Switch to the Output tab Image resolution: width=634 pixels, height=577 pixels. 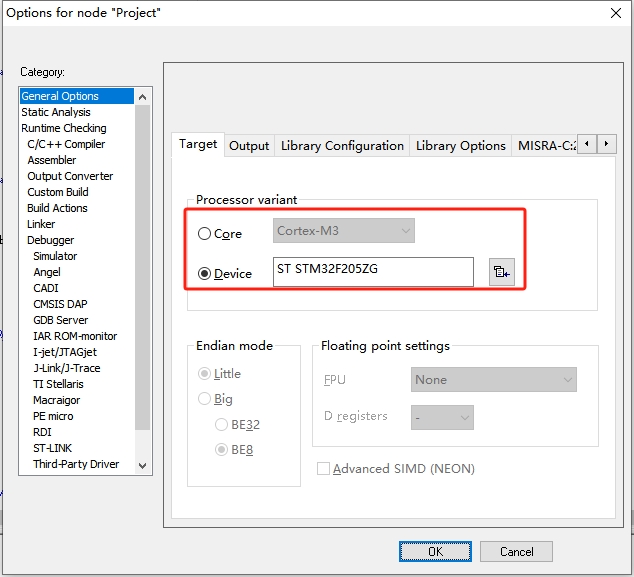click(249, 146)
